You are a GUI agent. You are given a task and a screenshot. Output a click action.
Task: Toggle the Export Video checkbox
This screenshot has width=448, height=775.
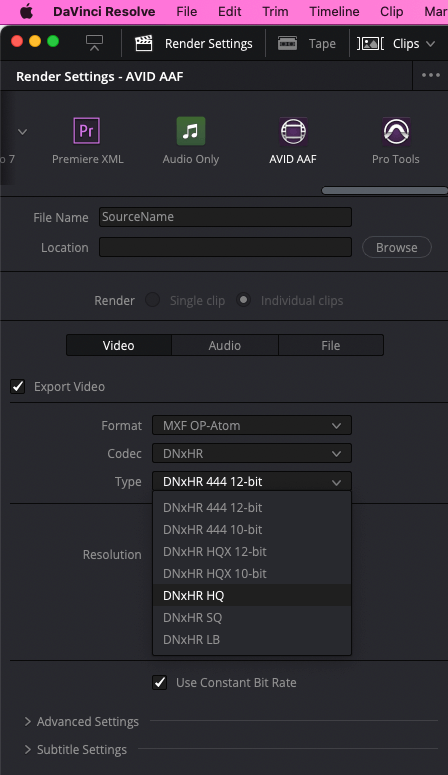(x=18, y=386)
